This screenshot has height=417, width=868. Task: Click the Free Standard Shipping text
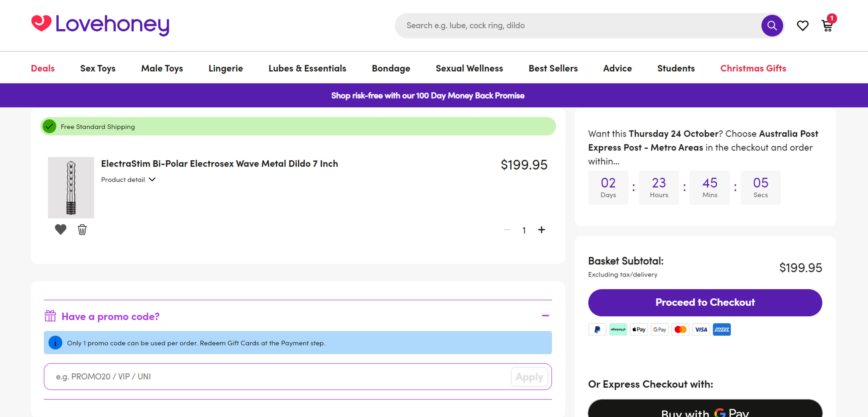click(x=98, y=127)
